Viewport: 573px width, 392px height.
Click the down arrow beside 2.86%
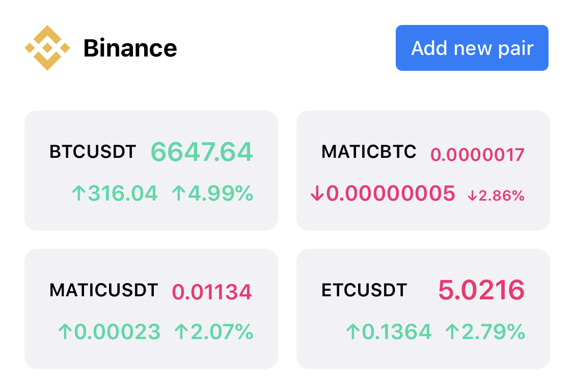click(473, 196)
